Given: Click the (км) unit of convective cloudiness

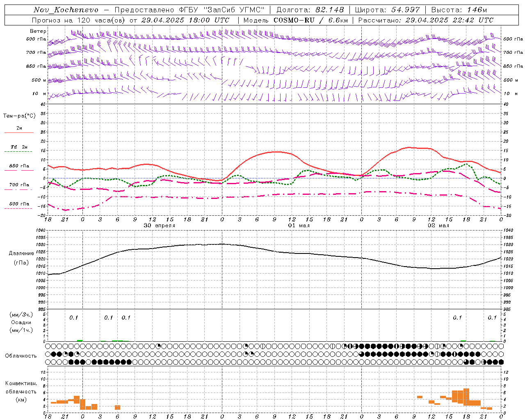Looking at the screenshot, I should point(21,399).
